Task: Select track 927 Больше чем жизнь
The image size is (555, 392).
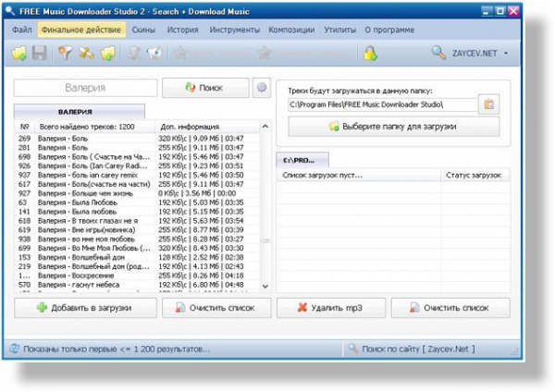Action: point(137,193)
